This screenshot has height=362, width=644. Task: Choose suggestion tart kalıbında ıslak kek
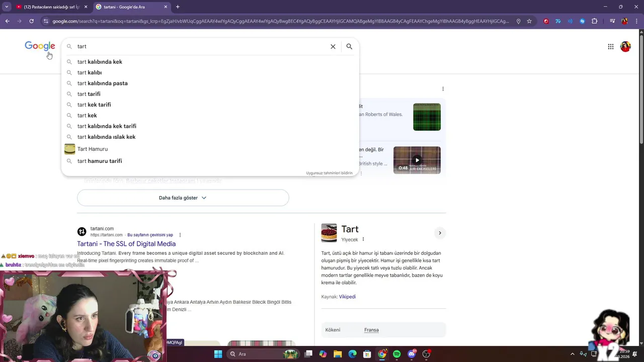[210, 137]
